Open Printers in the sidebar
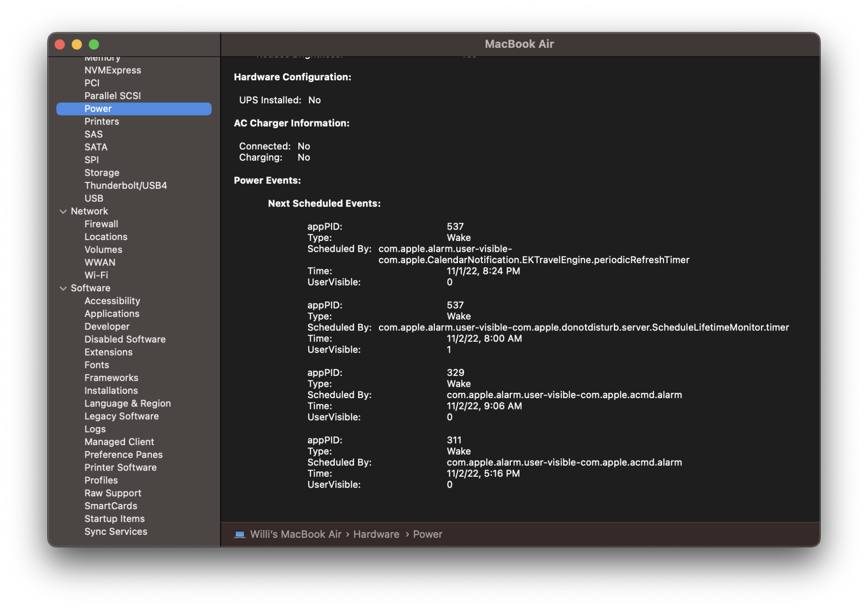The width and height of the screenshot is (868, 610). (102, 121)
